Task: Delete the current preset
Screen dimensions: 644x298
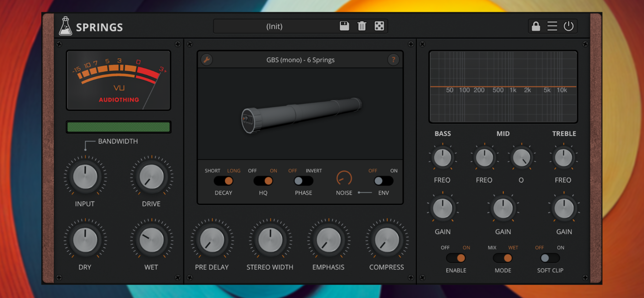Action: coord(362,26)
